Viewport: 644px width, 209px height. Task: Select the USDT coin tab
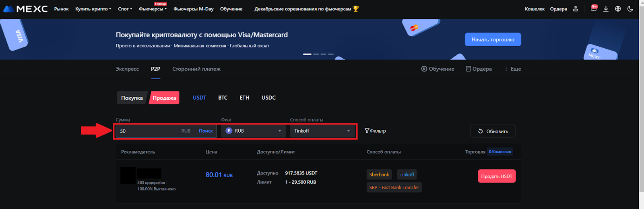click(x=199, y=98)
